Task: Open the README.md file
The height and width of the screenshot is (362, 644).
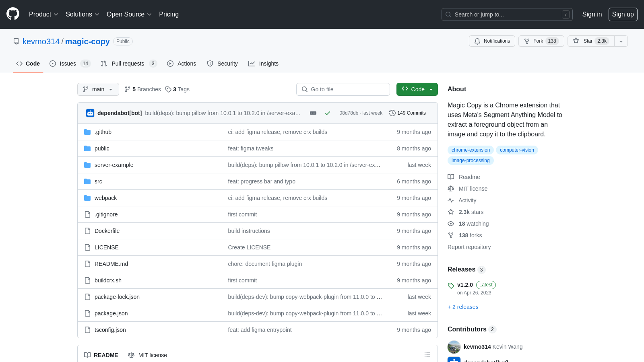Action: click(x=111, y=264)
